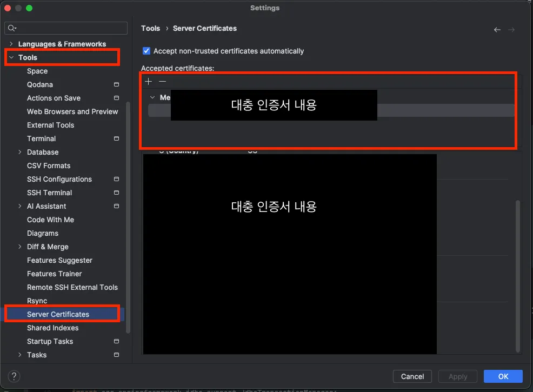Open Actions on Save settings

click(54, 98)
